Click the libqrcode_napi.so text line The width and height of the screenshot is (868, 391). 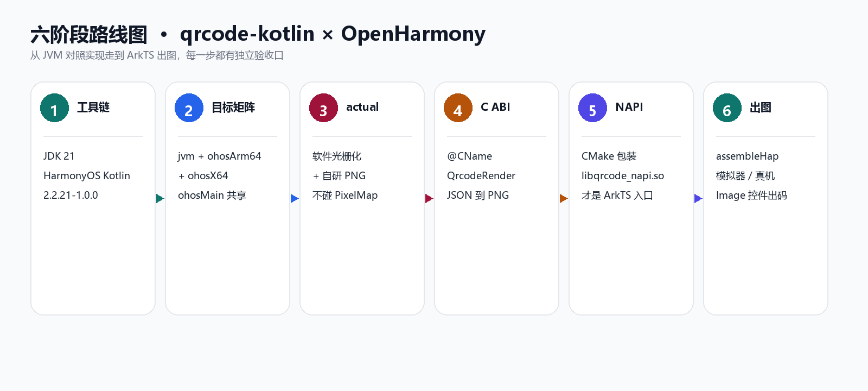pyautogui.click(x=623, y=176)
